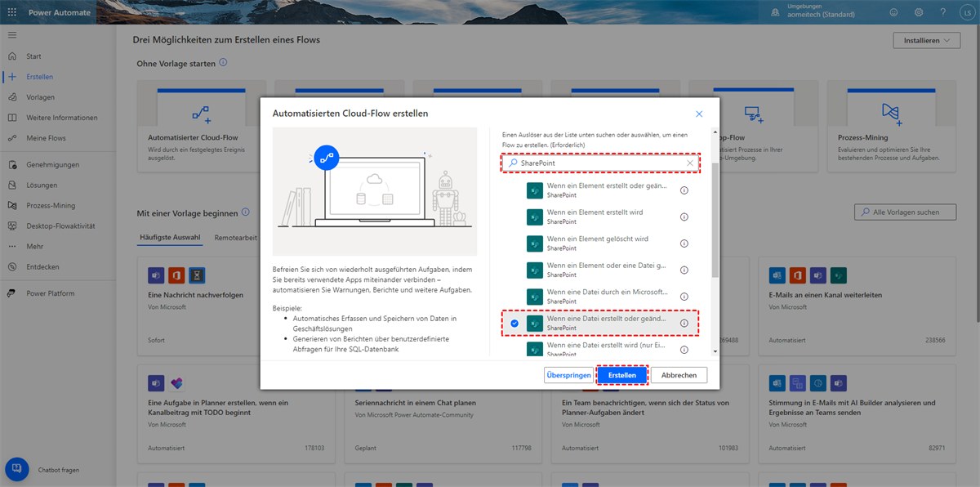
Task: Show info for 'Wenn ein Element oder eine Datei g...'
Action: pos(684,270)
